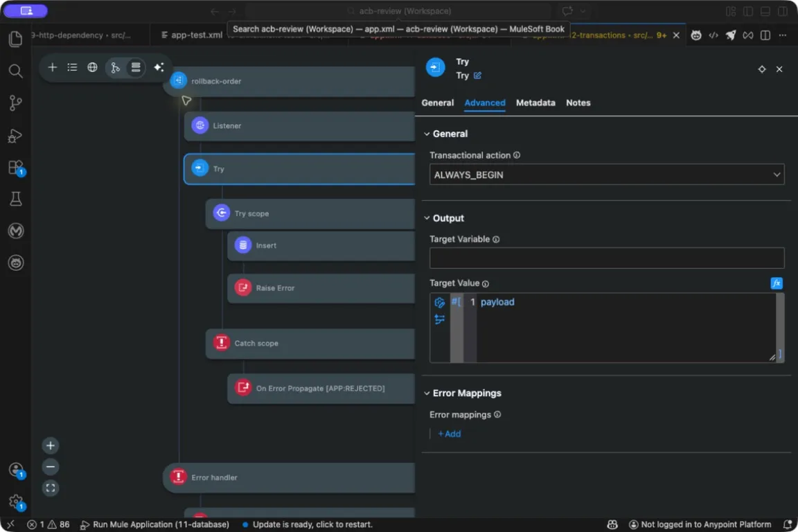Click Not logged in to Anypoint Platform

coord(700,524)
